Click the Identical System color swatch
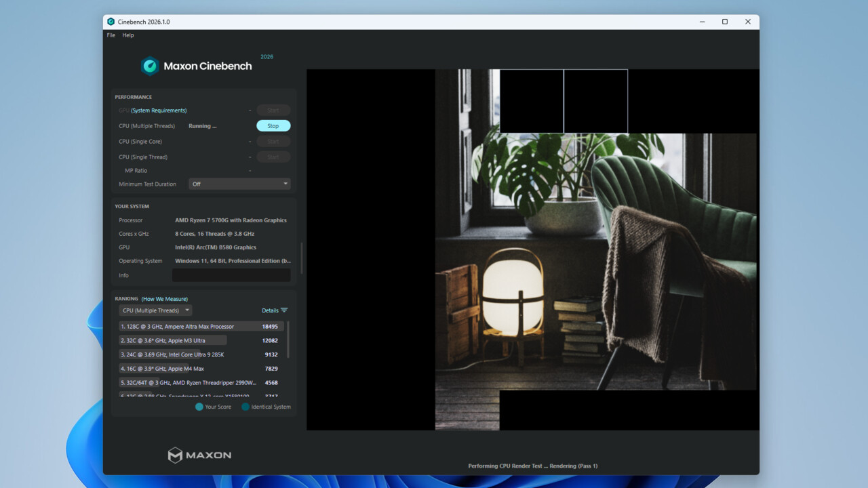 point(245,407)
